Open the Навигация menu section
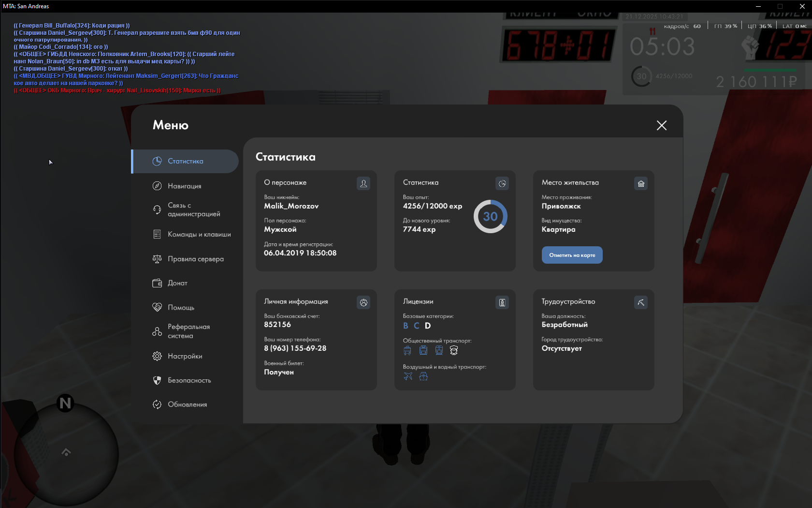 [x=184, y=186]
